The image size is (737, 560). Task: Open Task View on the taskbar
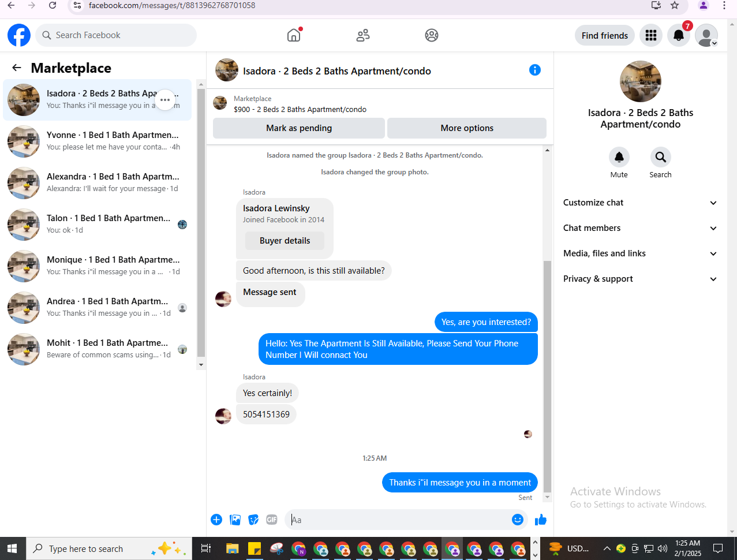click(205, 548)
